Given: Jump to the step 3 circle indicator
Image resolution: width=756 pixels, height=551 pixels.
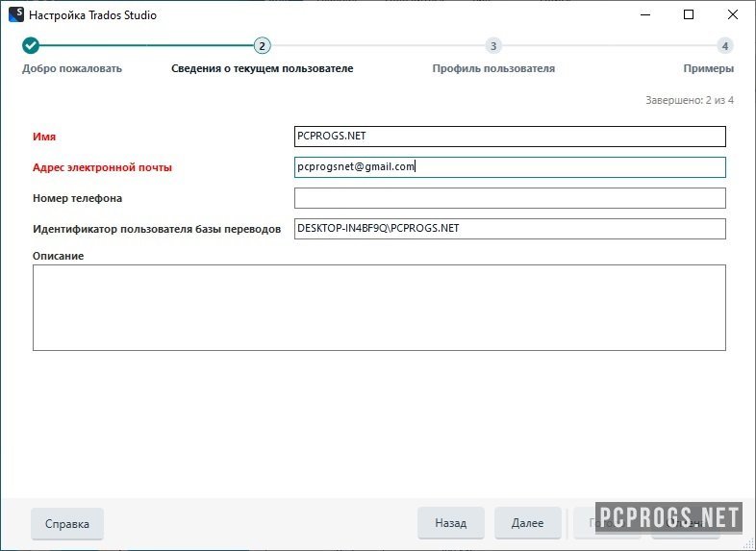Looking at the screenshot, I should point(492,45).
